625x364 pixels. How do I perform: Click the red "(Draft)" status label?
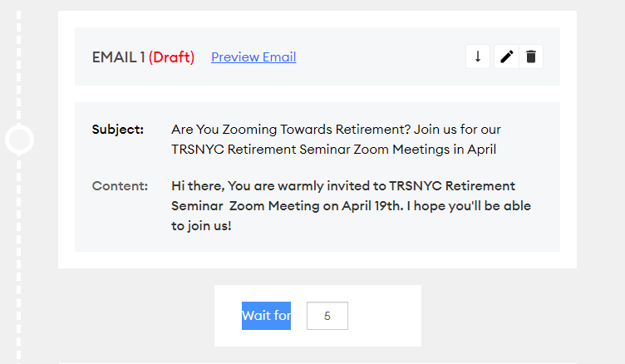pos(171,57)
